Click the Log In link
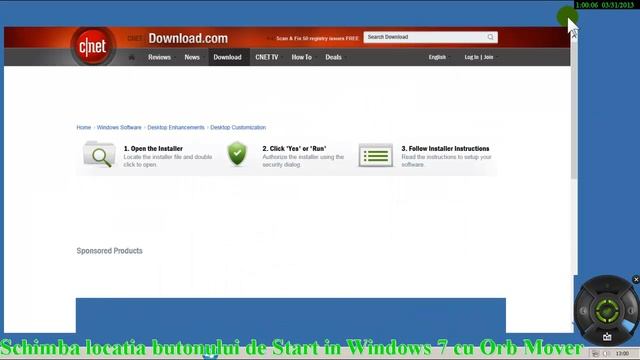This screenshot has width=640, height=360. (471, 57)
